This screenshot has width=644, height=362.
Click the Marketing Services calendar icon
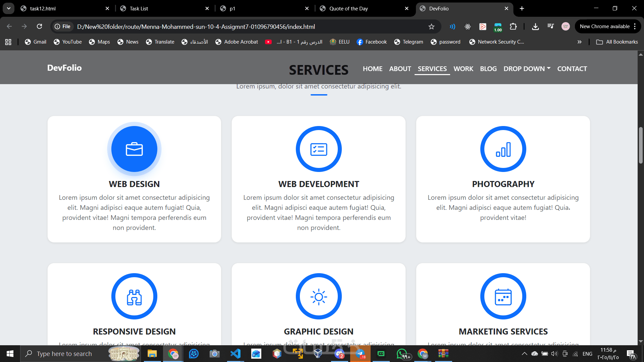click(x=503, y=297)
